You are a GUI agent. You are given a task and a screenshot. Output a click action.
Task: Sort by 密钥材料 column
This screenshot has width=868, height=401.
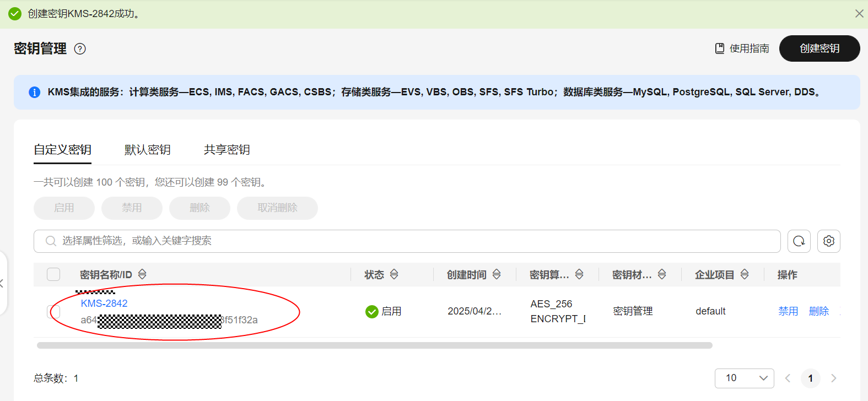tap(662, 274)
